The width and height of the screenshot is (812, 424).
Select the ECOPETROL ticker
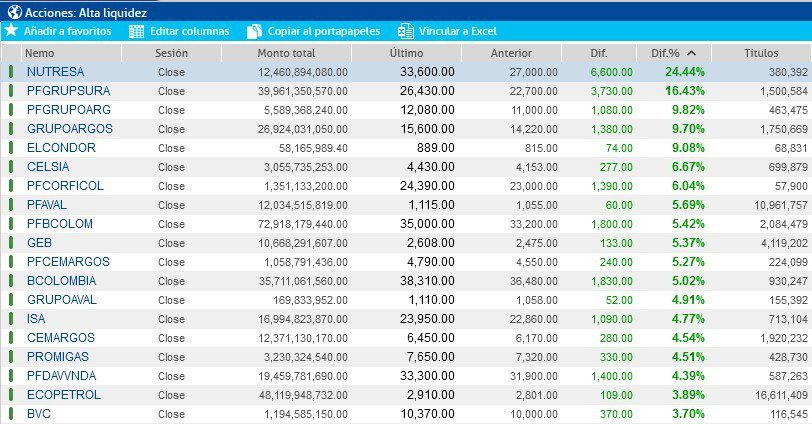click(64, 394)
